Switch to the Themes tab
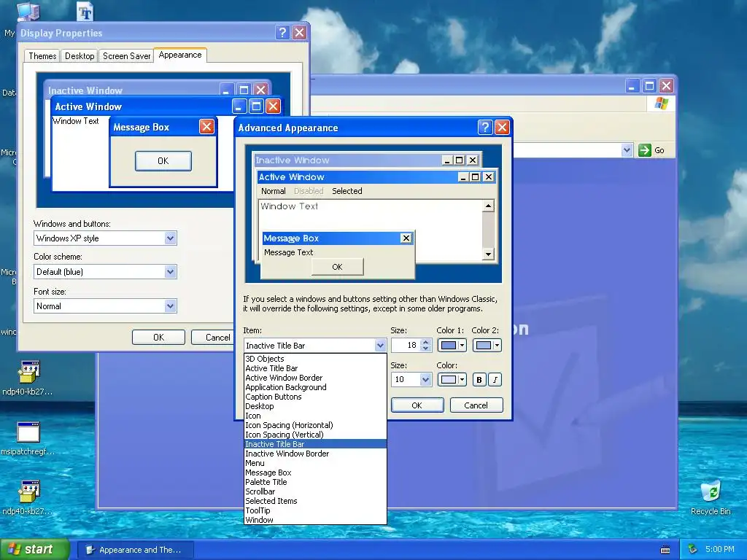The height and width of the screenshot is (560, 747). pyautogui.click(x=42, y=56)
